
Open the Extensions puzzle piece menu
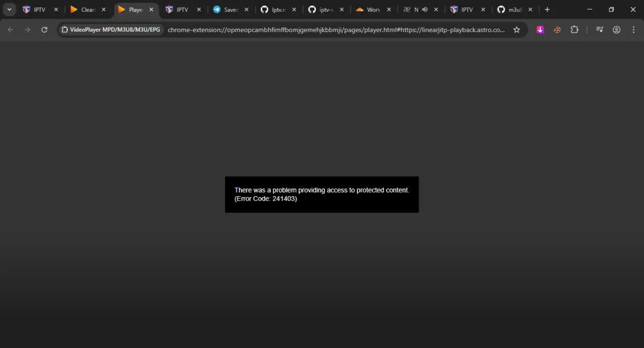click(x=575, y=30)
